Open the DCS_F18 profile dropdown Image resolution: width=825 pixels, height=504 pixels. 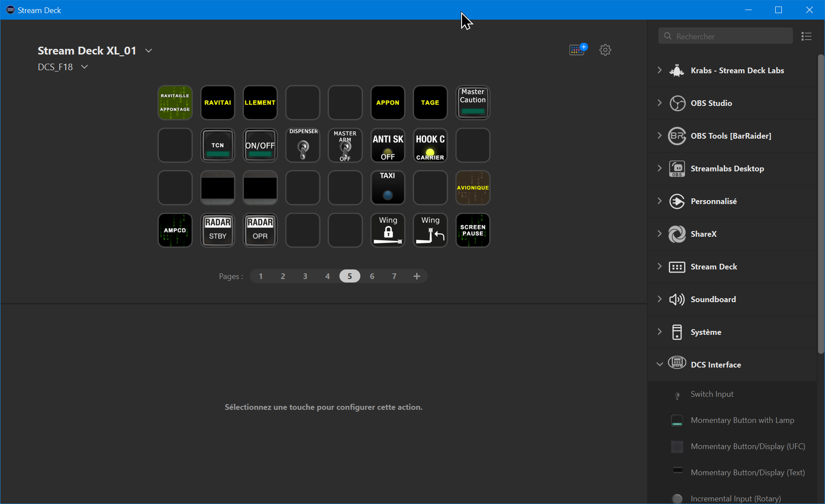pos(85,67)
